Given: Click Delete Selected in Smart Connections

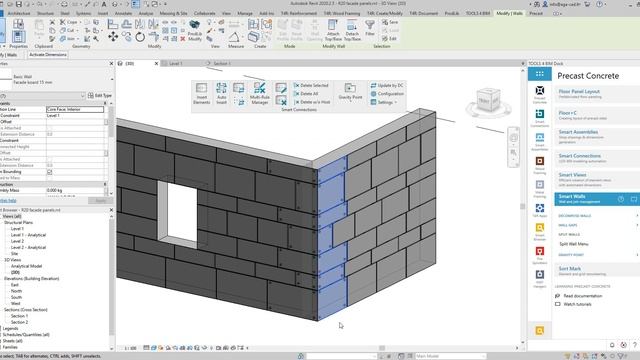Looking at the screenshot, I should pyautogui.click(x=311, y=85).
